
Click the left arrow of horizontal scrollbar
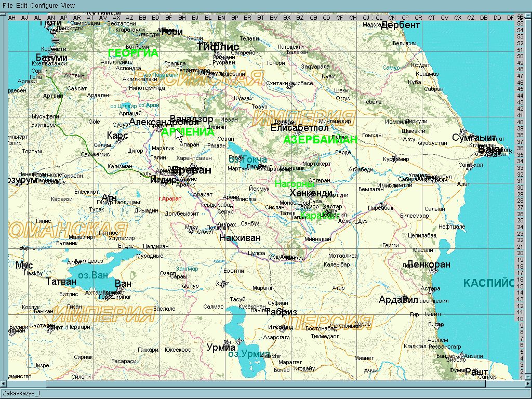coord(4,383)
